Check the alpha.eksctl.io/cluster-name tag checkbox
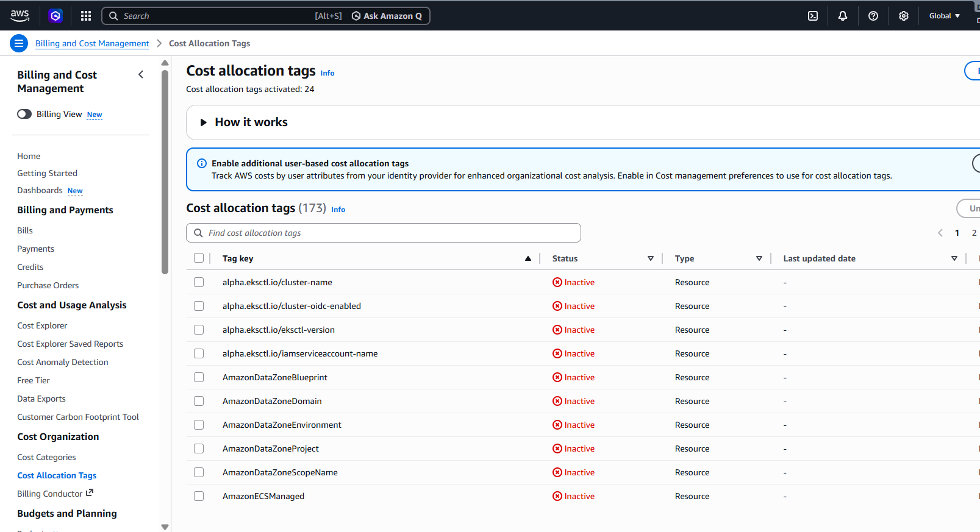980x532 pixels. (x=199, y=282)
